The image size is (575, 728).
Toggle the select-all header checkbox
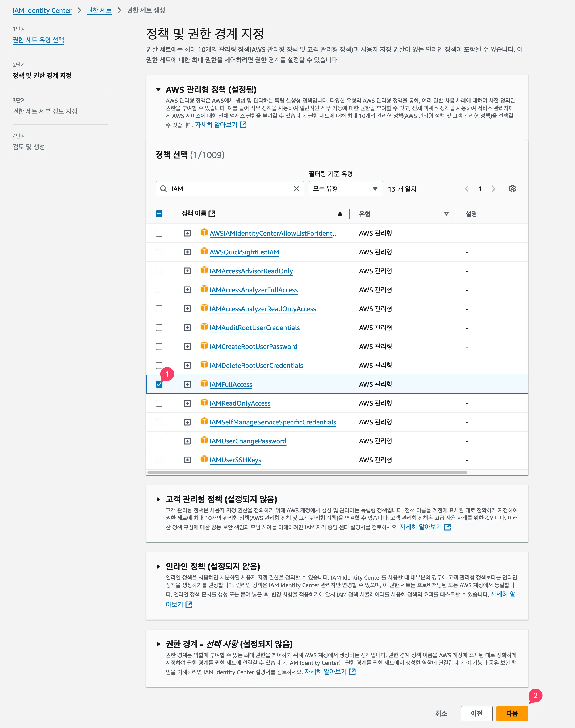(159, 214)
